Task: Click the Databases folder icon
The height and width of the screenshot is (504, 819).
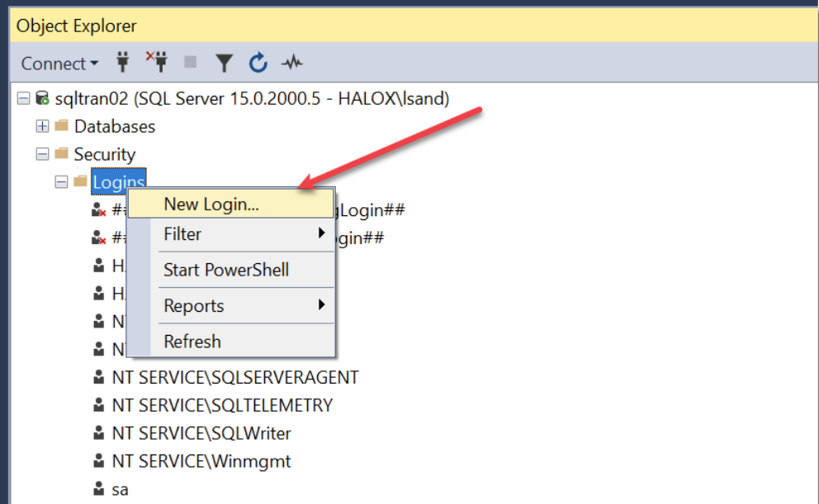Action: 62,125
